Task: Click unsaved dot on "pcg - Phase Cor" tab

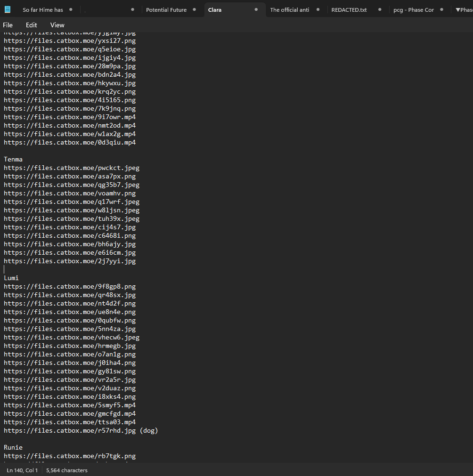Action: click(441, 9)
